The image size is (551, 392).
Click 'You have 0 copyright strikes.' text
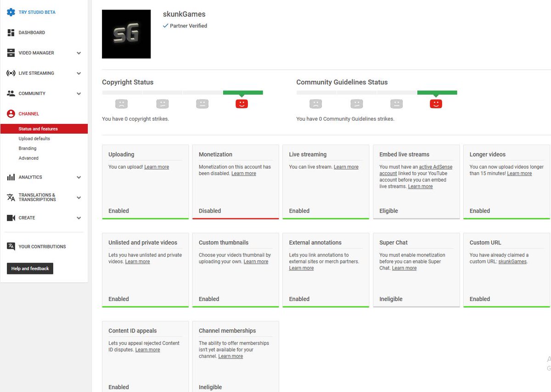(x=135, y=119)
